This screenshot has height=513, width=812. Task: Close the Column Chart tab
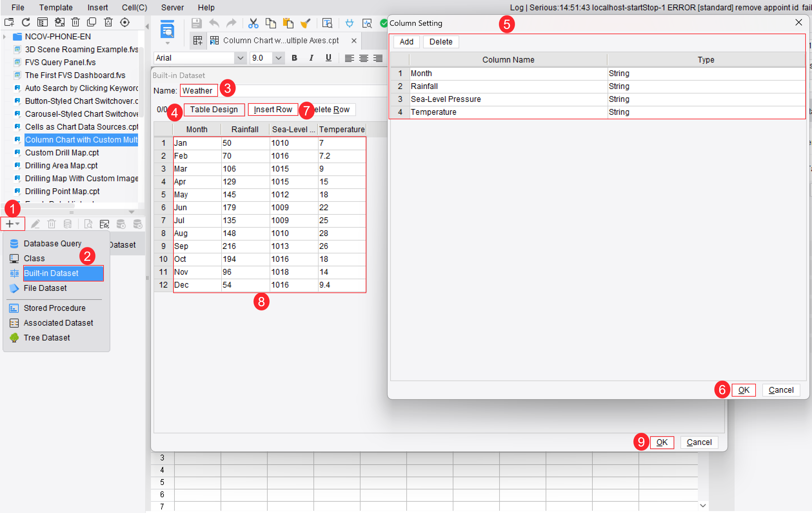point(354,41)
